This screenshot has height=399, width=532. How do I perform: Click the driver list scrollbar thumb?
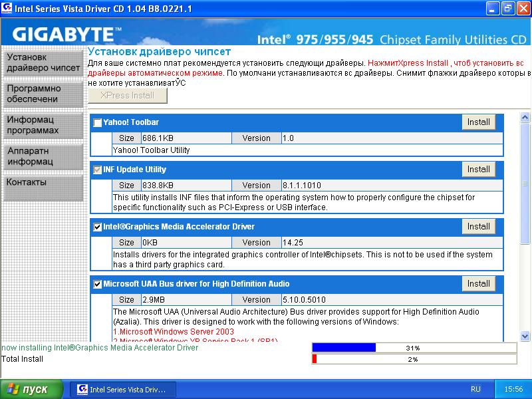[525, 184]
